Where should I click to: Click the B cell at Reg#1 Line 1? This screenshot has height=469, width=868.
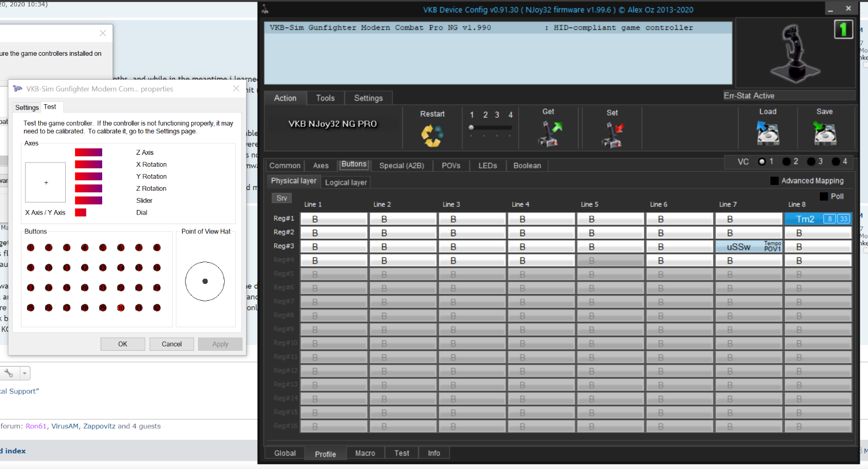(x=334, y=219)
